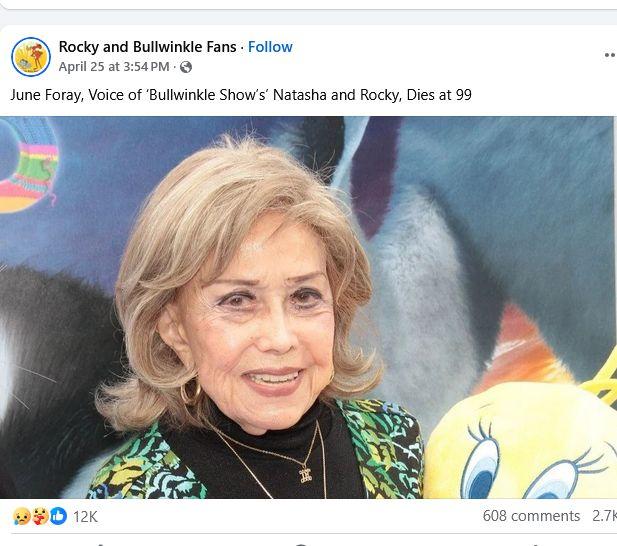
Task: Expand the 608 comments section
Action: (x=531, y=516)
